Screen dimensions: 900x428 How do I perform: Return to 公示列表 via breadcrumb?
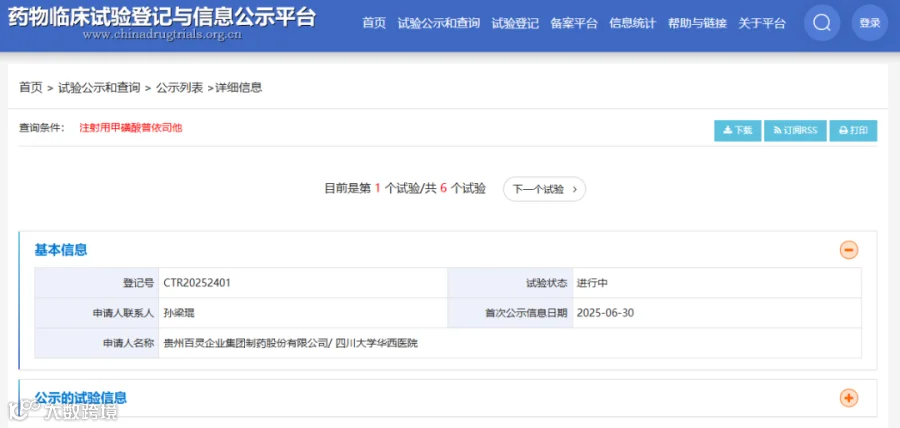179,88
